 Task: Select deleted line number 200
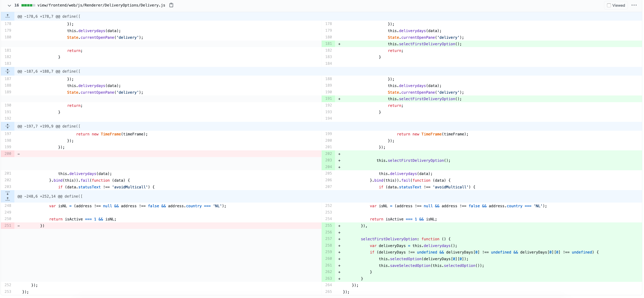[7, 154]
